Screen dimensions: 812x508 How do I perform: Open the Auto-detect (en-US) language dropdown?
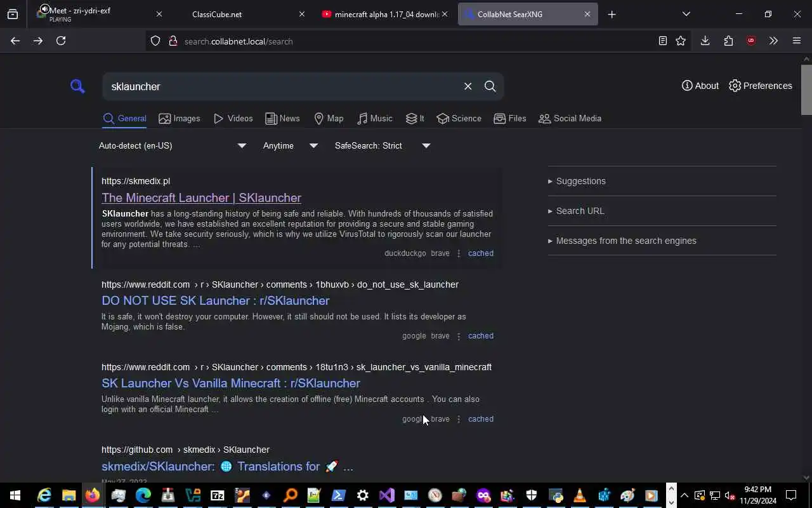pos(172,145)
